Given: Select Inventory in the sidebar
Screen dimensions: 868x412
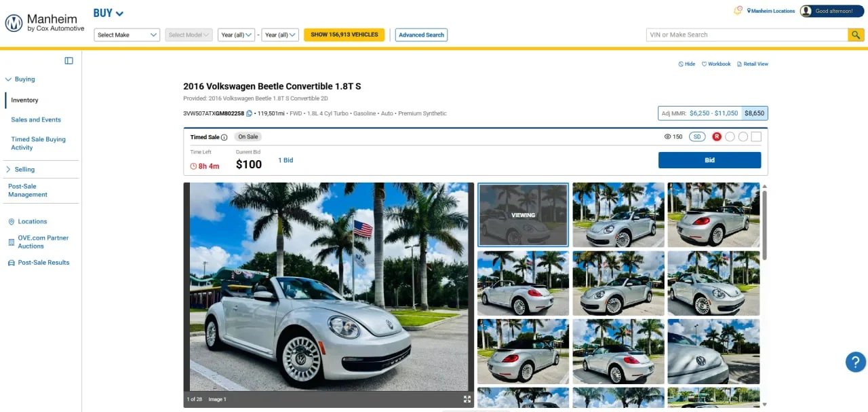Looking at the screenshot, I should pos(24,100).
